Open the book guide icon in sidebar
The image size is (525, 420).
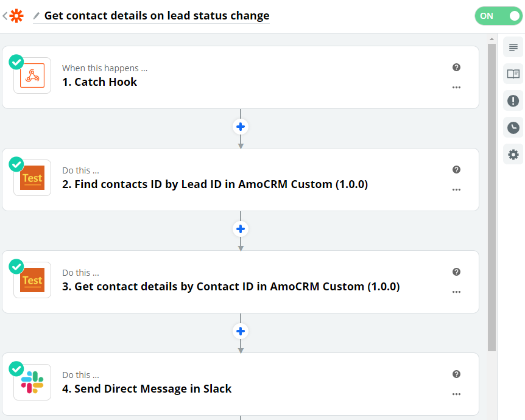[513, 74]
